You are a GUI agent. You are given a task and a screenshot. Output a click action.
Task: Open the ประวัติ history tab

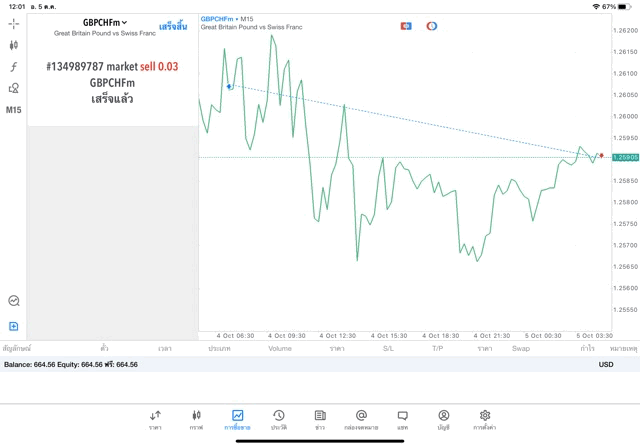point(279,420)
